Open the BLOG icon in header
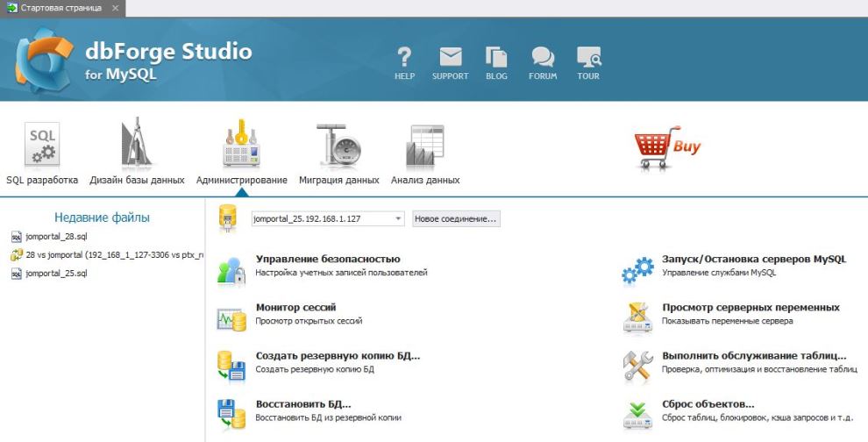 [x=496, y=59]
